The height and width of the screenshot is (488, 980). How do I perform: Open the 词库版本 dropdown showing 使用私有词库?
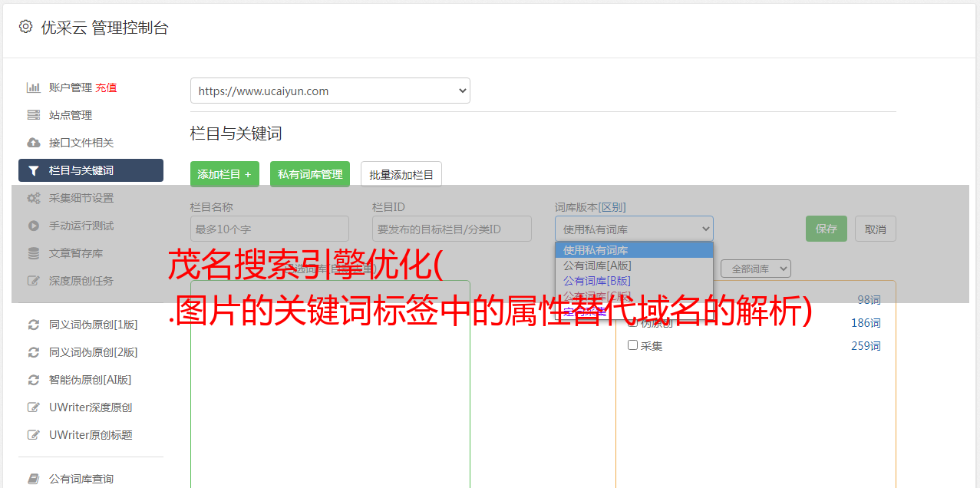634,229
